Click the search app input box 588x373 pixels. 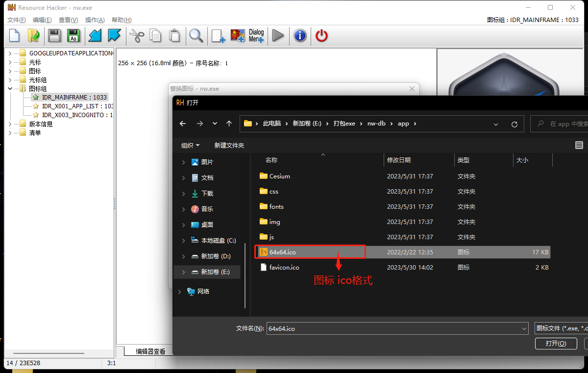559,124
